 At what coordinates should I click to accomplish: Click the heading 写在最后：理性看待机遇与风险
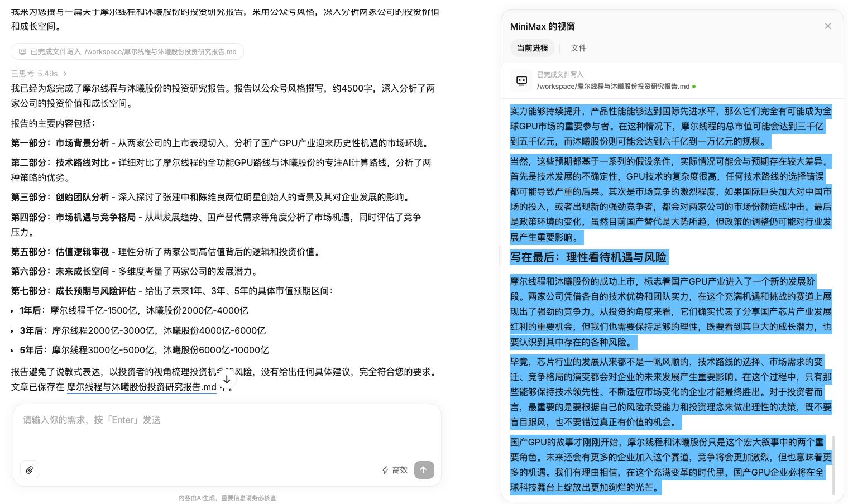click(588, 257)
